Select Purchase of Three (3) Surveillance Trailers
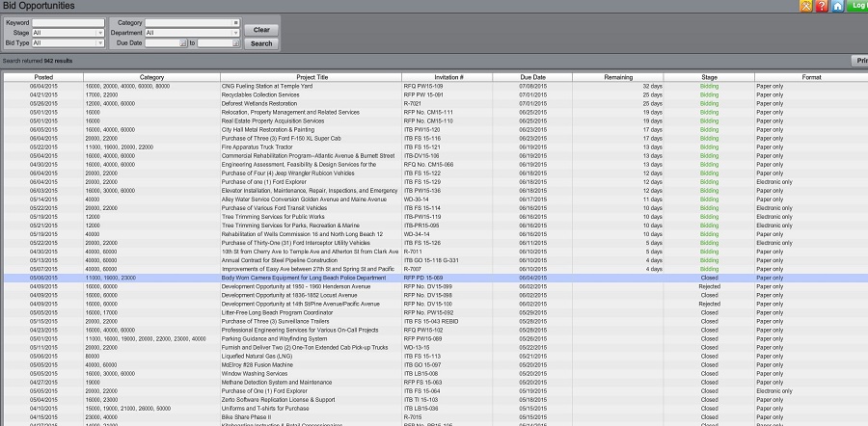 pyautogui.click(x=276, y=322)
